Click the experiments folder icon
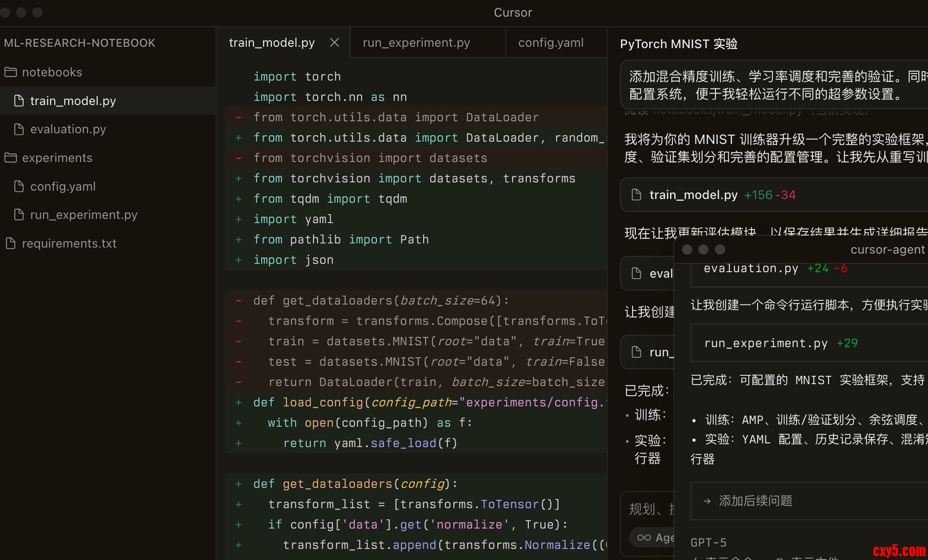Screen dimensions: 928x560 tap(11, 158)
